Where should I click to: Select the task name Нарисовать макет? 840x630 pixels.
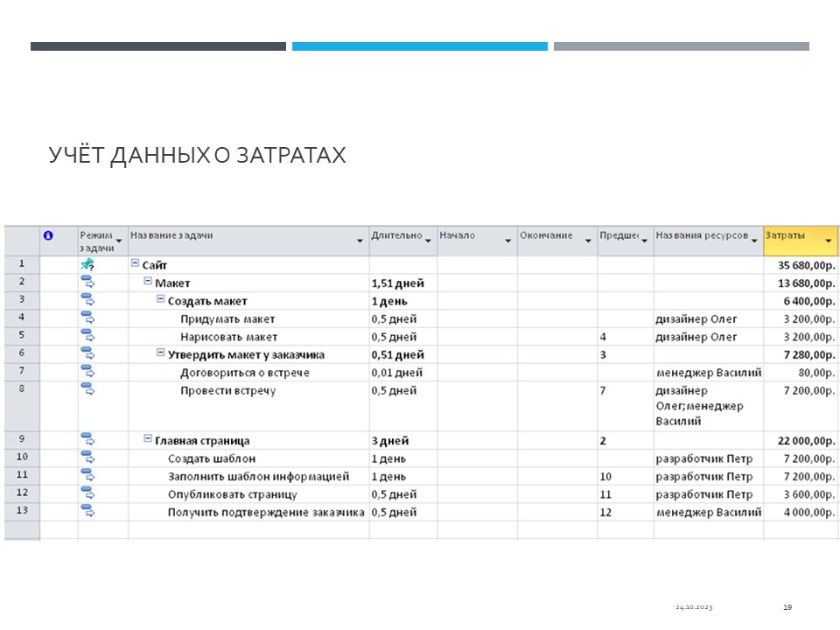[x=228, y=337]
